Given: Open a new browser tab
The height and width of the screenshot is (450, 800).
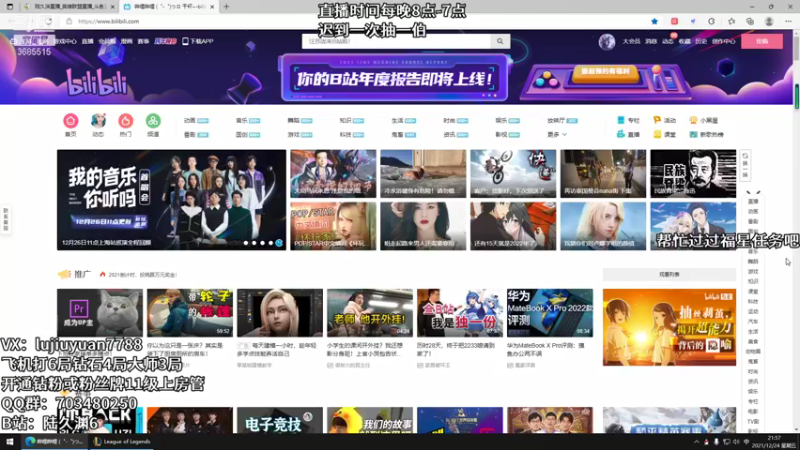Looking at the screenshot, I should click(x=227, y=7).
